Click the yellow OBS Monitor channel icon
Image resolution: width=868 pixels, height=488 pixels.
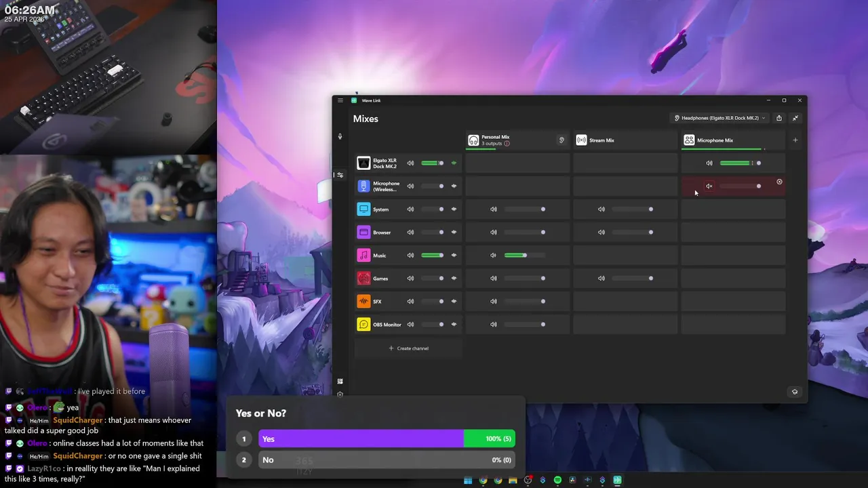pyautogui.click(x=363, y=325)
